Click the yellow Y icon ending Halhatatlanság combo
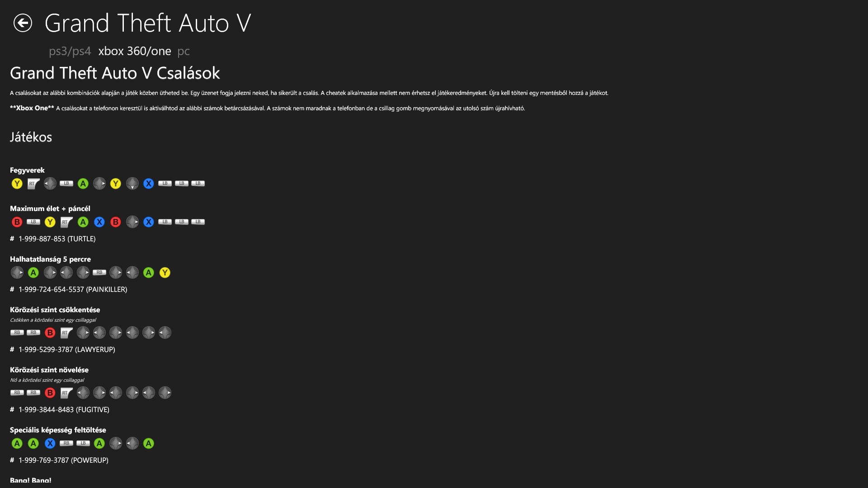 coord(165,272)
